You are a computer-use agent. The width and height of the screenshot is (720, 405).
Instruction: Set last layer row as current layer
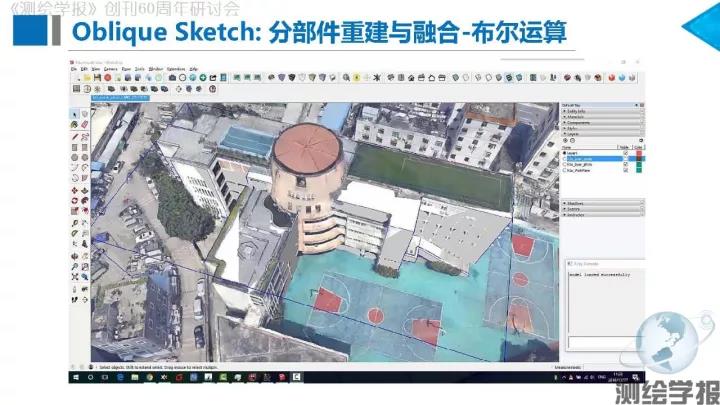(565, 170)
